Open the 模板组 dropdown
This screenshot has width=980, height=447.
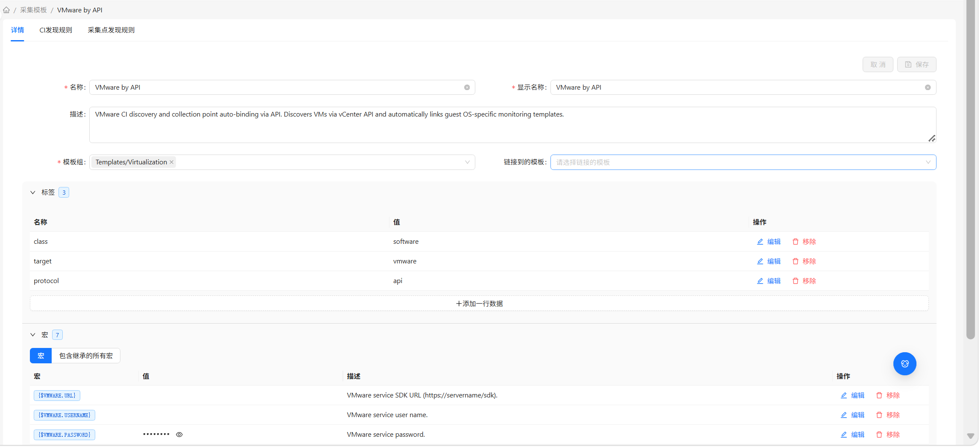(282, 162)
